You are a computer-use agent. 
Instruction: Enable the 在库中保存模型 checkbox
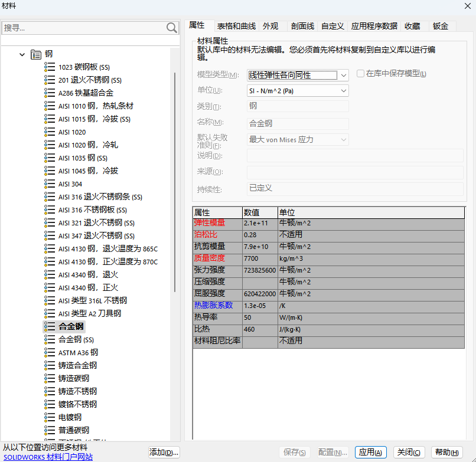(x=360, y=73)
